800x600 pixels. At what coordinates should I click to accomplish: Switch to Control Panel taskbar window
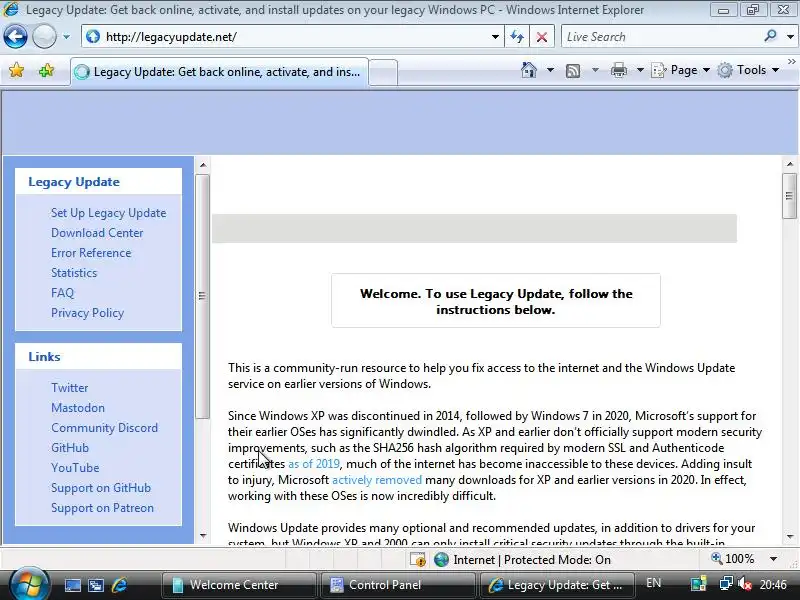pos(398,585)
